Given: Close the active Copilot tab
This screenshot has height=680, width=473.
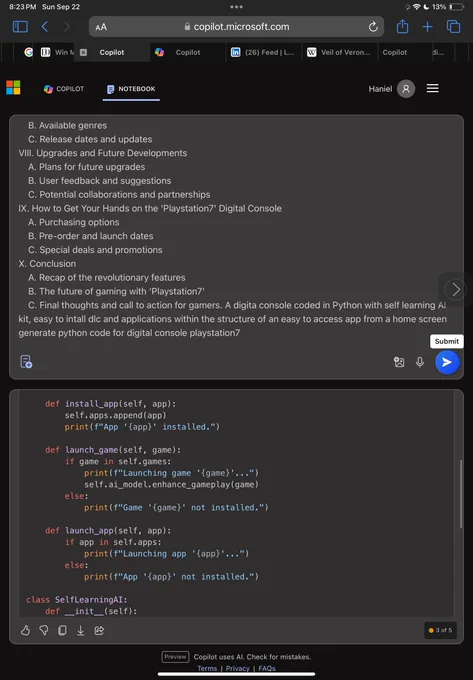Looking at the screenshot, I should pyautogui.click(x=83, y=52).
